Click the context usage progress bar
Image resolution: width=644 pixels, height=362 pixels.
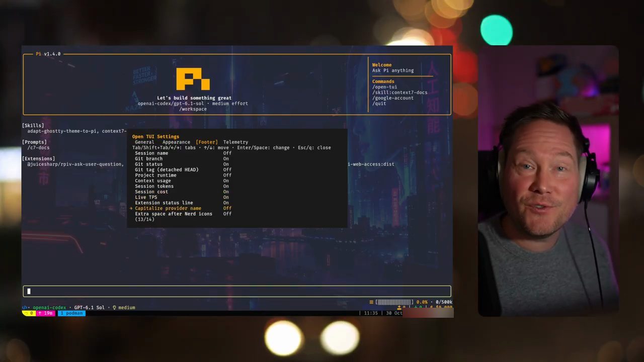click(394, 302)
